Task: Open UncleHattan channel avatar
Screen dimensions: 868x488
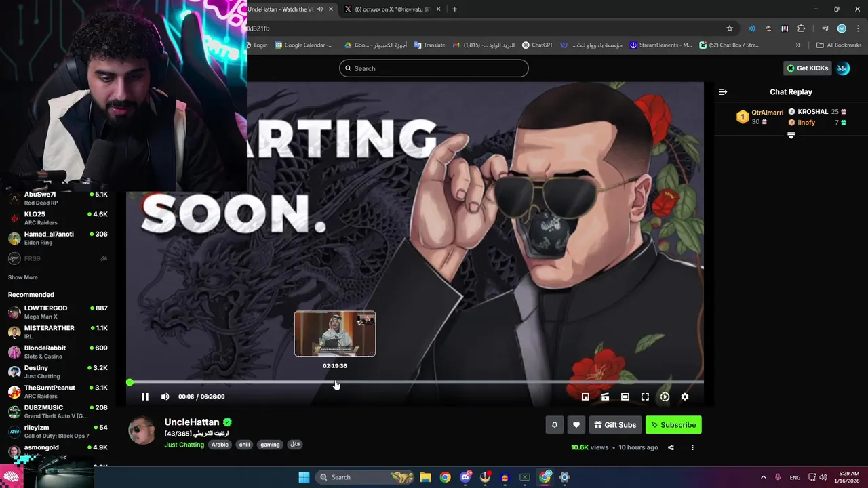Action: [142, 431]
